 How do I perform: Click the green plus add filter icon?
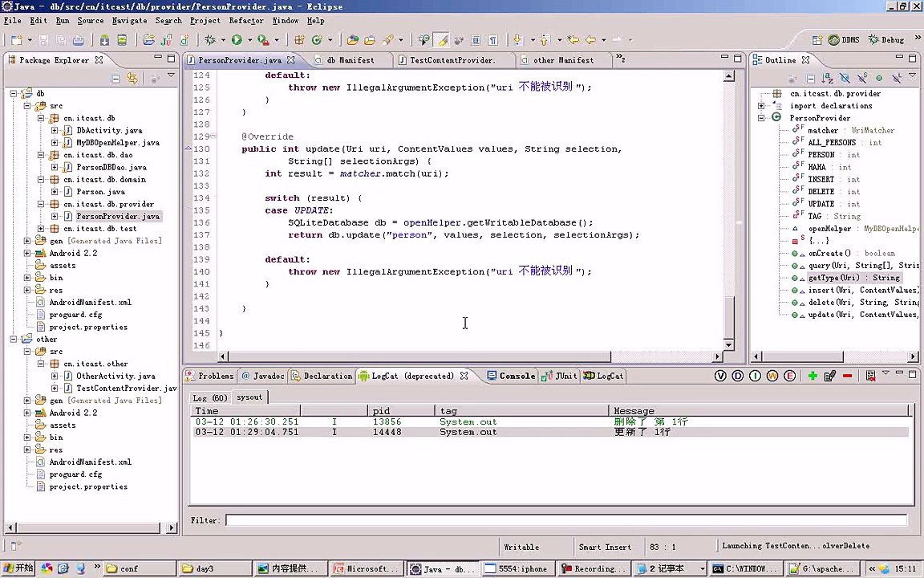tap(813, 376)
